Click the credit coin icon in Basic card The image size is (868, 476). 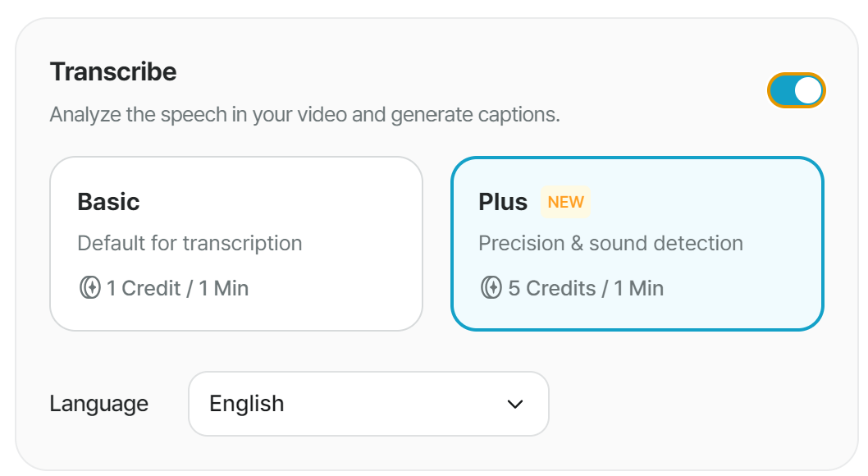click(x=89, y=288)
